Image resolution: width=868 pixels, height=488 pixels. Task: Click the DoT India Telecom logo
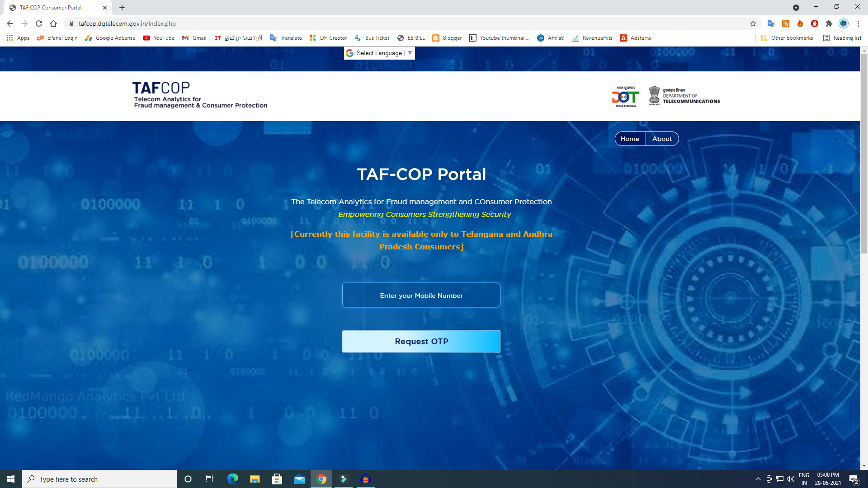pos(625,96)
